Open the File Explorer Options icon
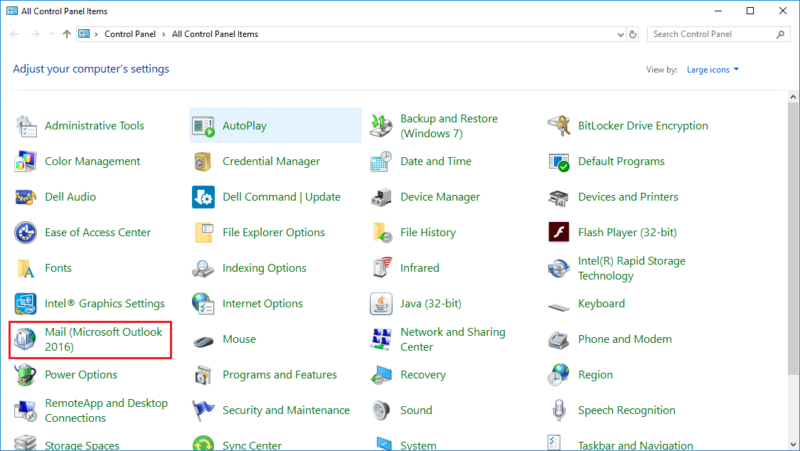 [203, 233]
